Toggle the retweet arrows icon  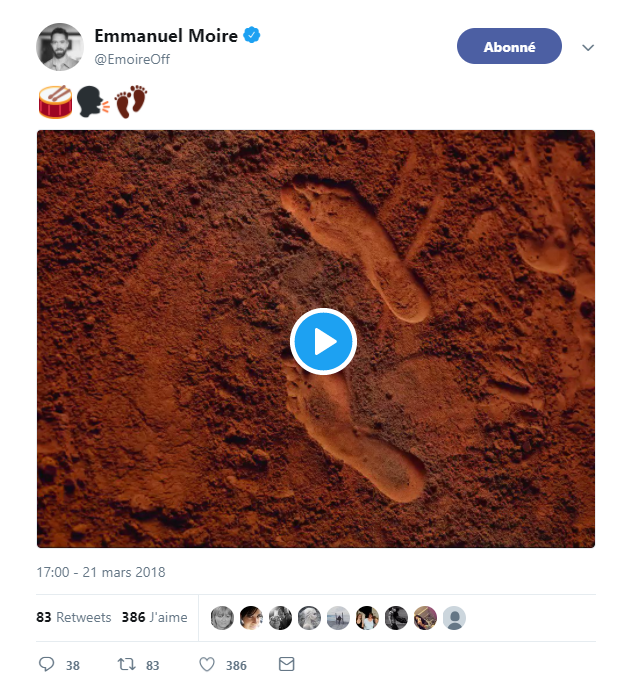point(126,664)
